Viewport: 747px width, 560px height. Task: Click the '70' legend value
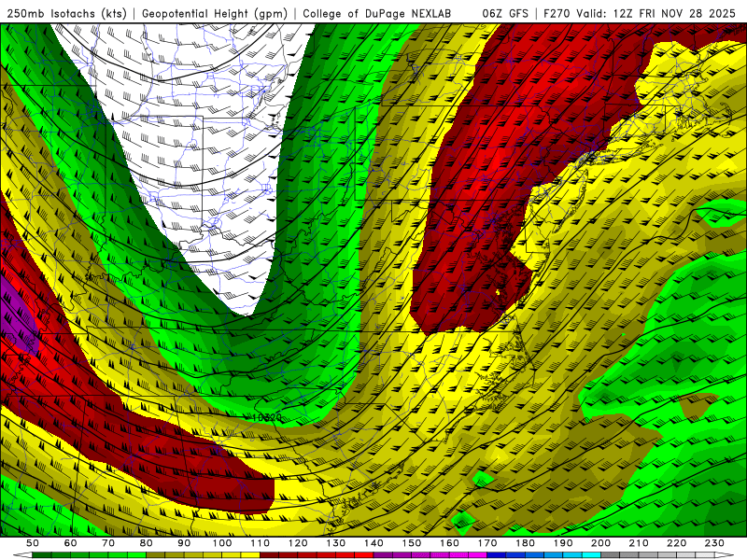point(108,543)
